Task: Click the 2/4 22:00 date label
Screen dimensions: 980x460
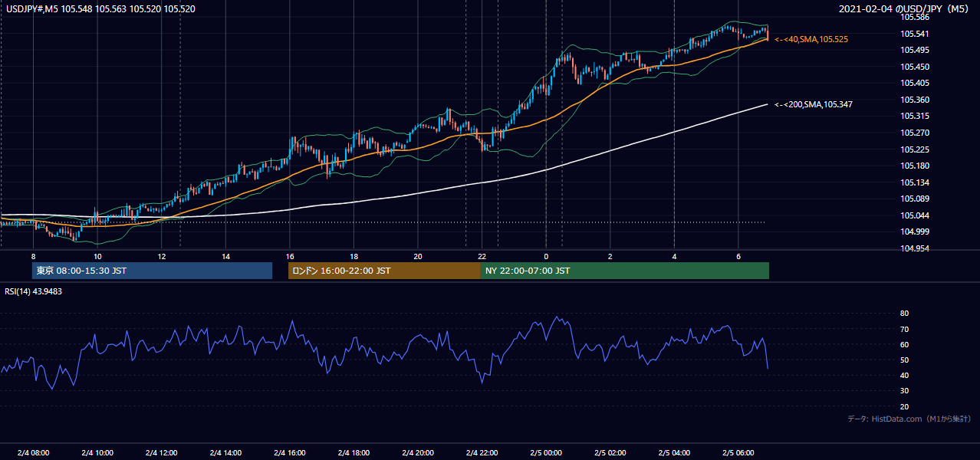Action: (x=482, y=452)
